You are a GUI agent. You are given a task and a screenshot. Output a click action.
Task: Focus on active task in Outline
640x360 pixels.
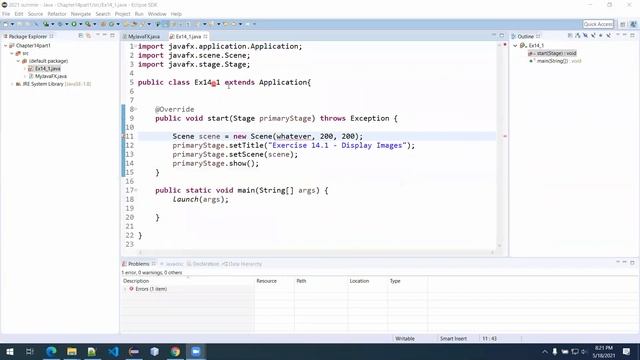[570, 36]
